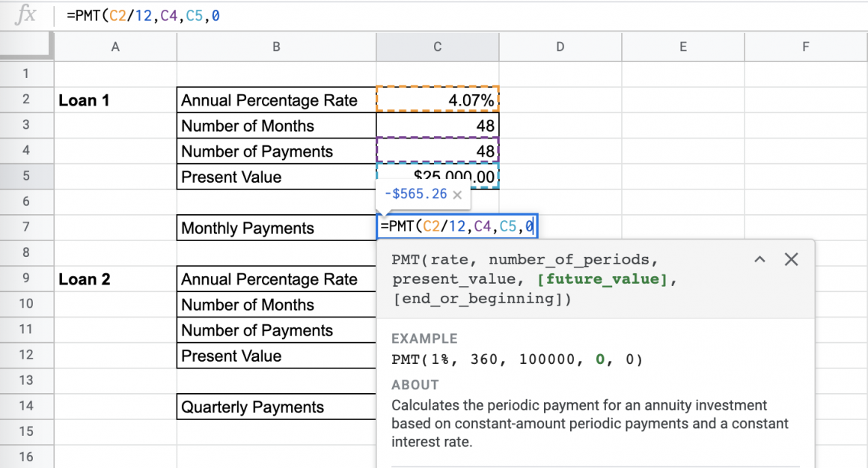Dismiss the -$565.26 result preview
This screenshot has width=868, height=468.
(x=457, y=193)
